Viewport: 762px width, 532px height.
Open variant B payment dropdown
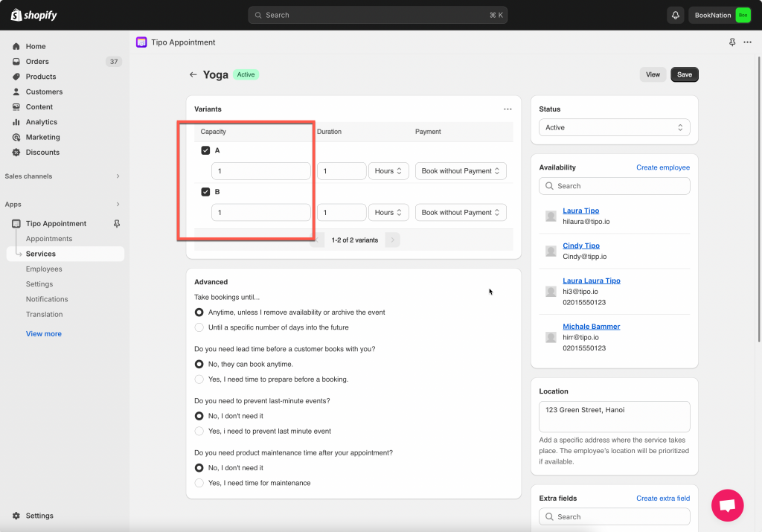(x=461, y=213)
